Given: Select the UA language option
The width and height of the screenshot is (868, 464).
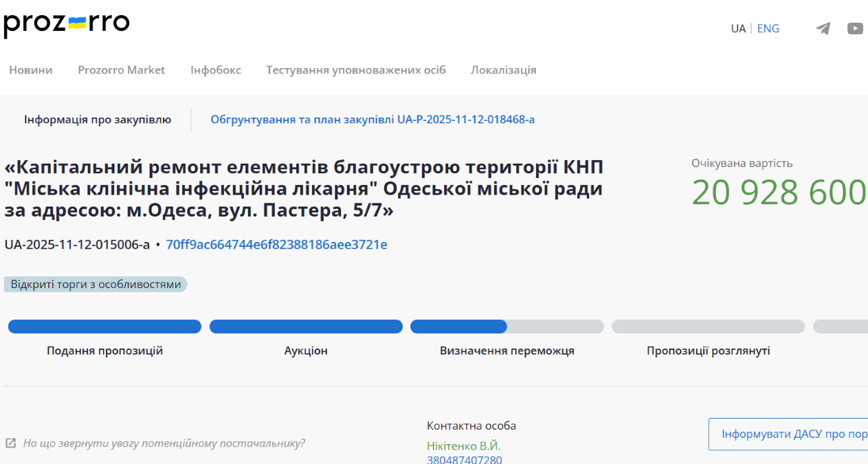Looking at the screenshot, I should coord(738,29).
